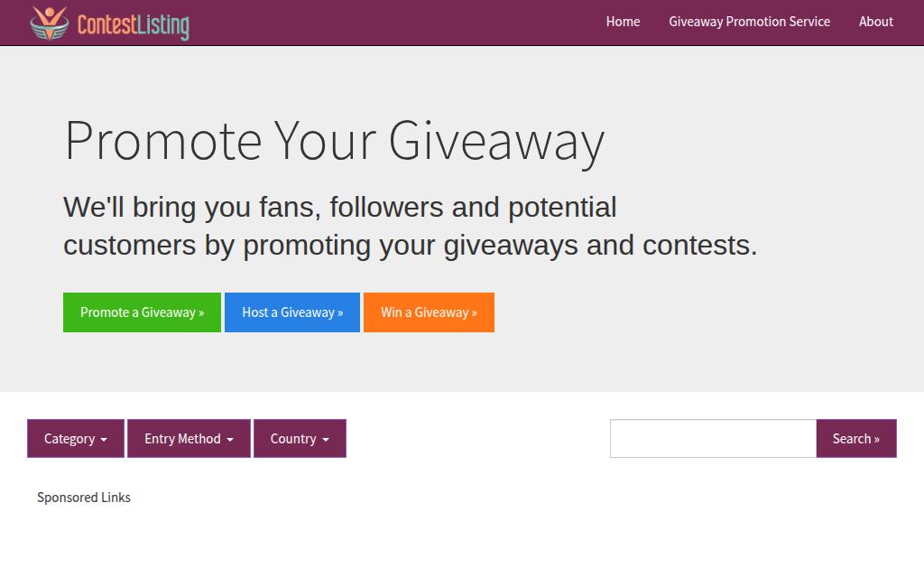The width and height of the screenshot is (924, 568).
Task: Open Giveaway Promotion Service nav link
Action: (x=749, y=22)
